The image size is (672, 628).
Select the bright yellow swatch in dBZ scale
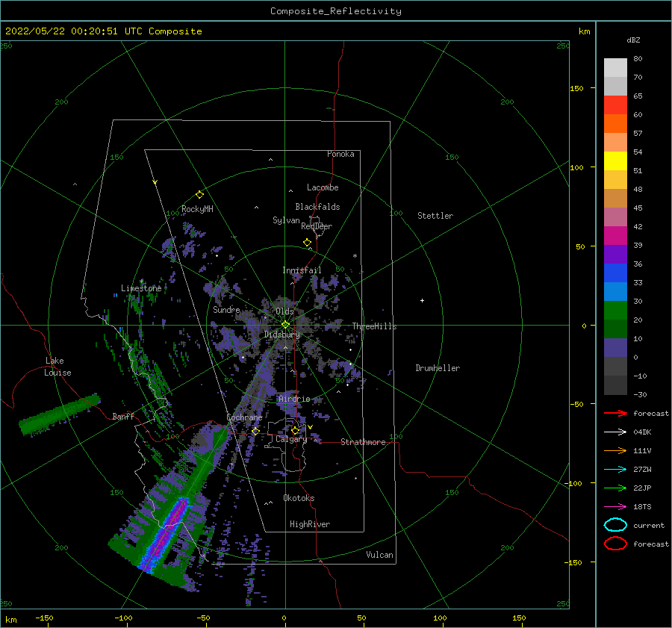(x=615, y=161)
